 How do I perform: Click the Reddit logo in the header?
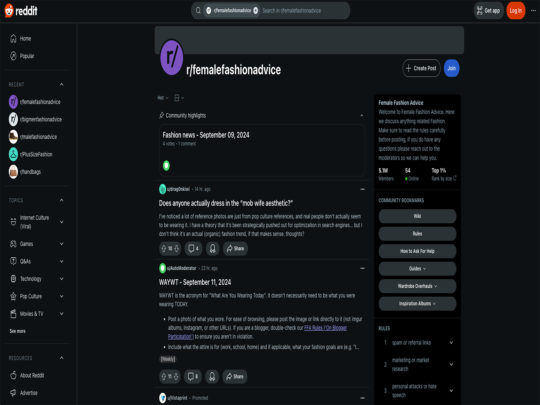(21, 11)
